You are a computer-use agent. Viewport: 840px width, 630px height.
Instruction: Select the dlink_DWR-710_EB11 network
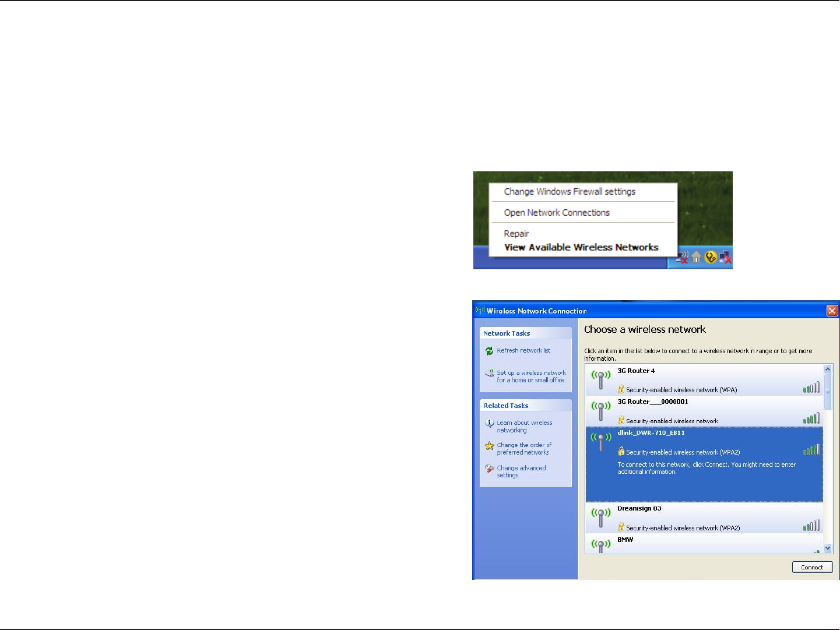pos(704,464)
